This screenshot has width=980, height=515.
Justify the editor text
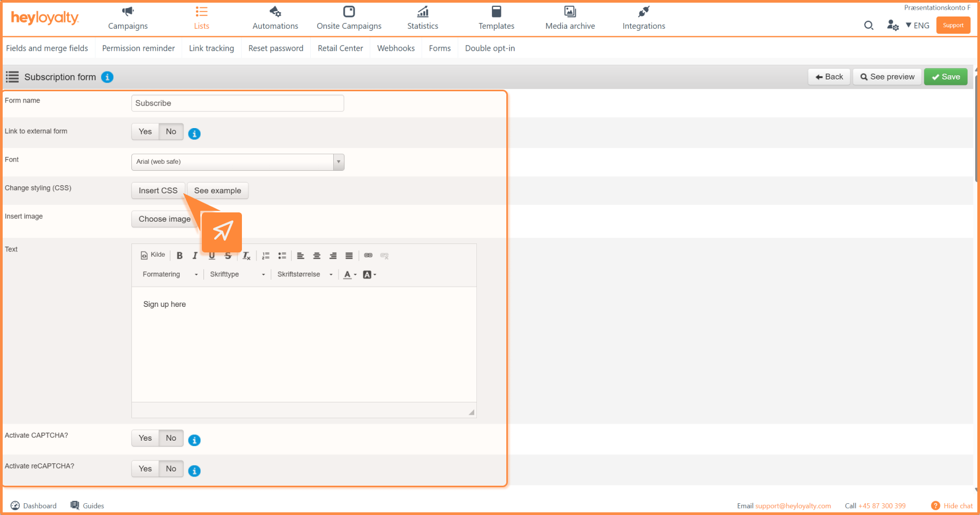[349, 256]
